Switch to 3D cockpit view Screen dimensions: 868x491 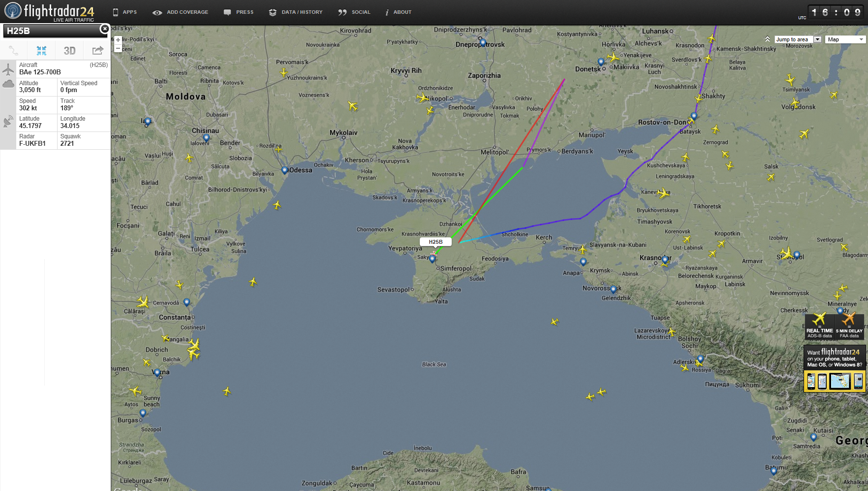coord(69,50)
